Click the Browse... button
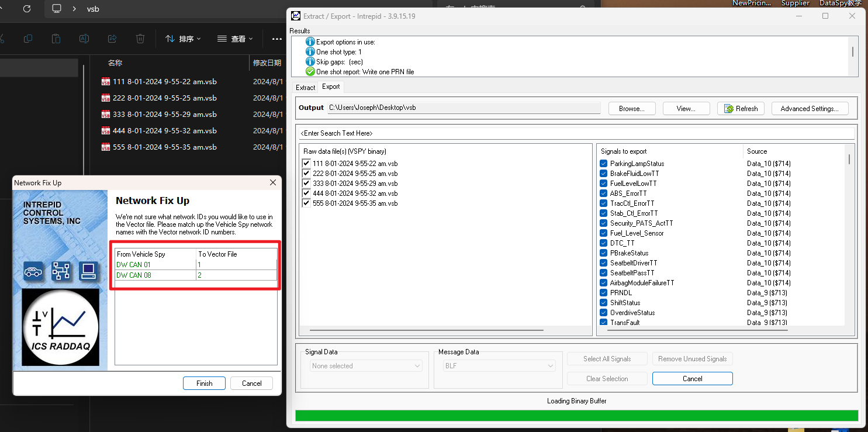 pyautogui.click(x=632, y=109)
